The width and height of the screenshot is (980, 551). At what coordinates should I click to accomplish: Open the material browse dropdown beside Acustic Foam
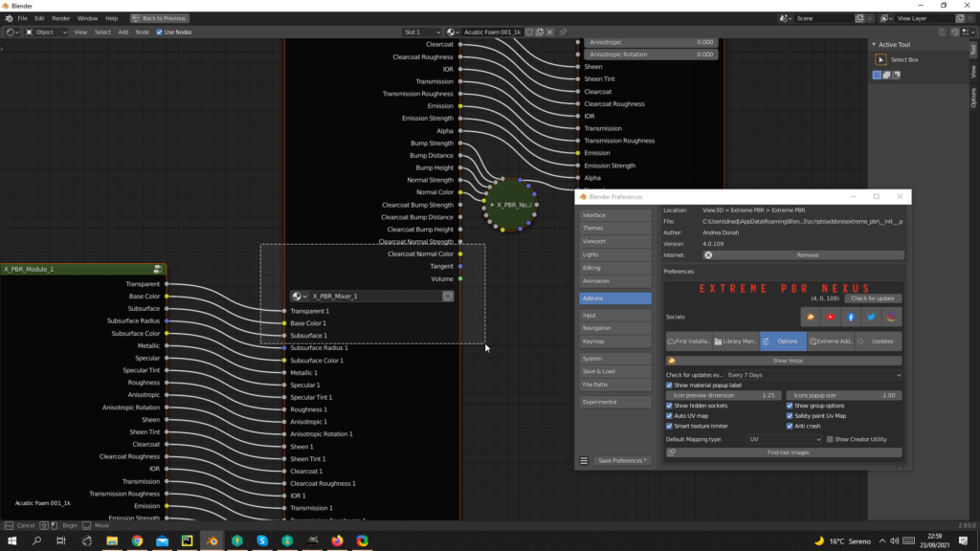point(453,32)
